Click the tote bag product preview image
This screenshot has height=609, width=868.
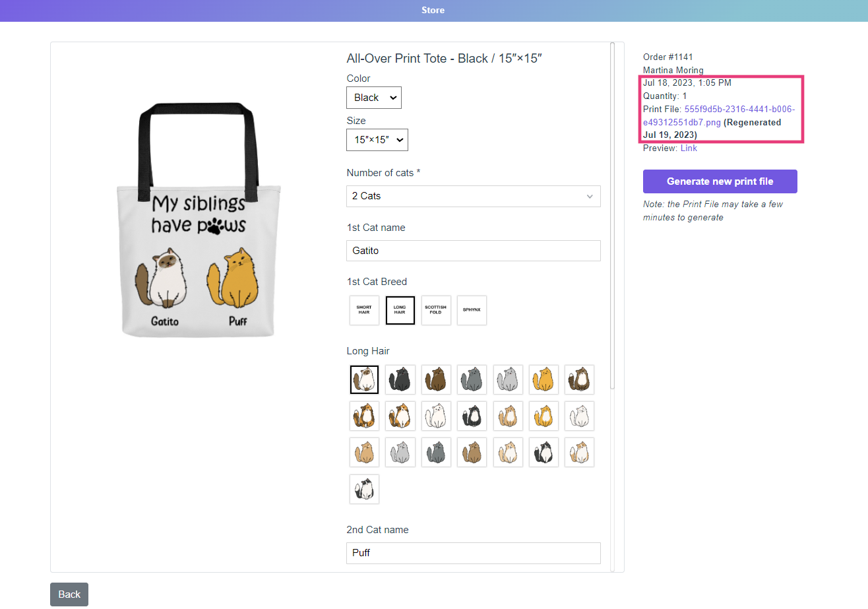199,221
